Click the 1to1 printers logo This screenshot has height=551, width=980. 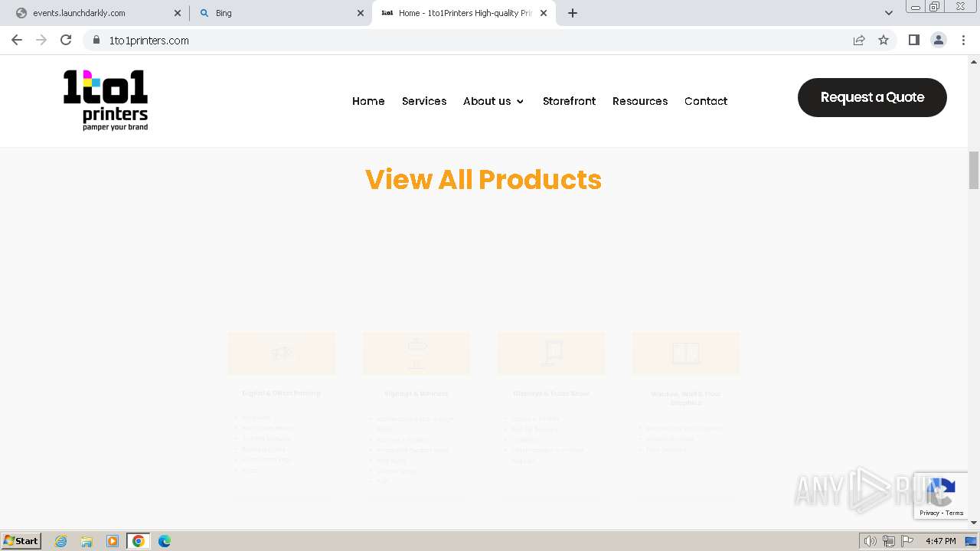tap(106, 100)
